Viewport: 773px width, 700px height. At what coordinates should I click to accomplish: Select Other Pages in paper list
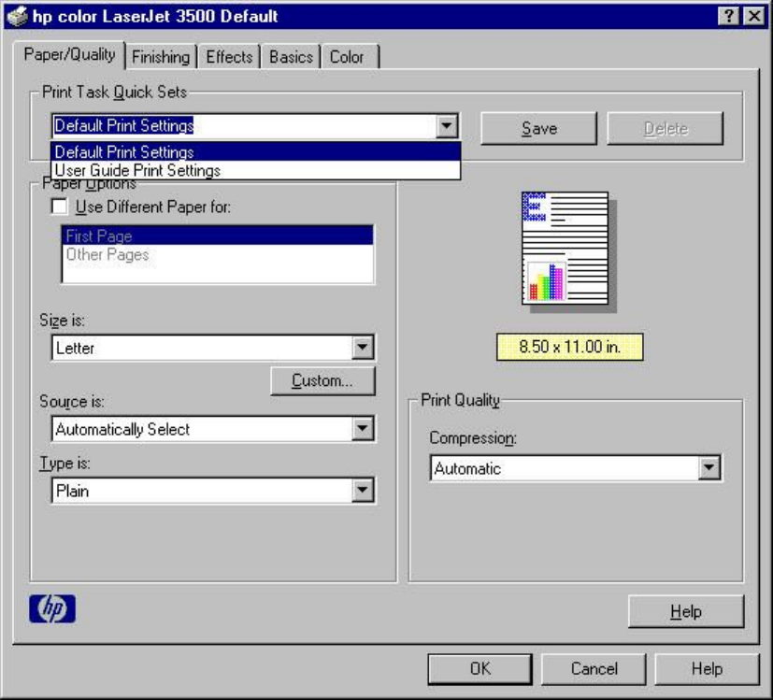(218, 254)
